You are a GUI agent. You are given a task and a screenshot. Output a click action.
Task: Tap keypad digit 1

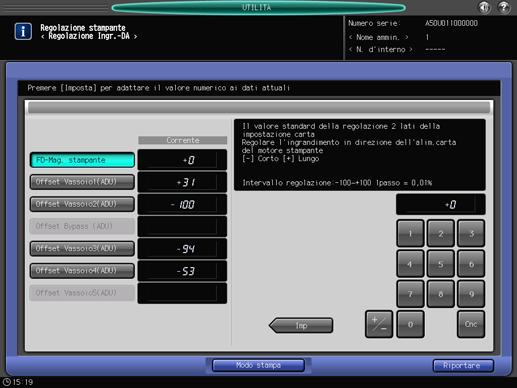(x=410, y=233)
